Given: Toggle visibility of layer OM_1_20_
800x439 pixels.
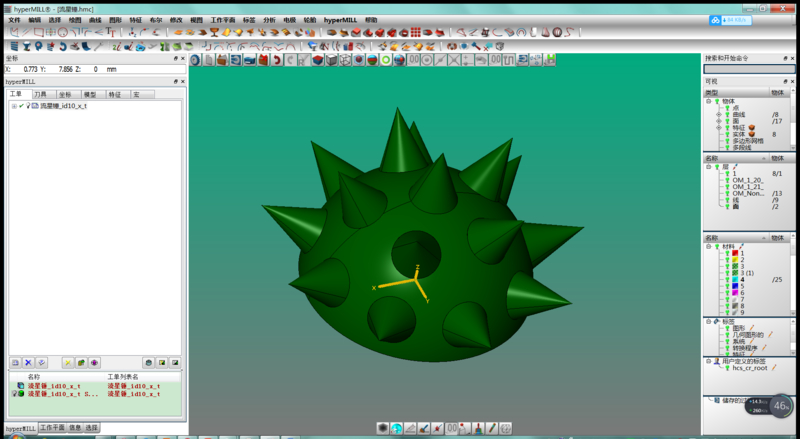Looking at the screenshot, I should [x=728, y=180].
